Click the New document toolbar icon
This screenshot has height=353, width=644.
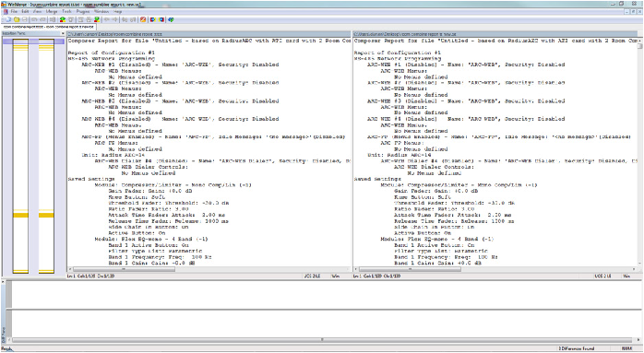[x=8, y=19]
